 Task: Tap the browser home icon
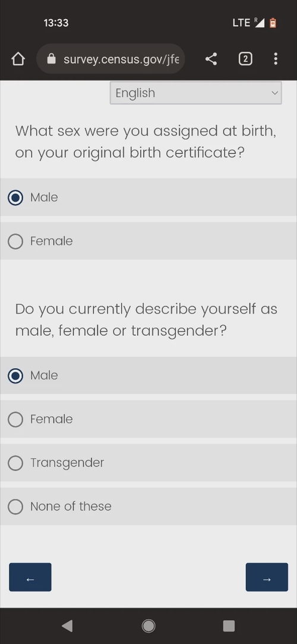click(x=18, y=59)
